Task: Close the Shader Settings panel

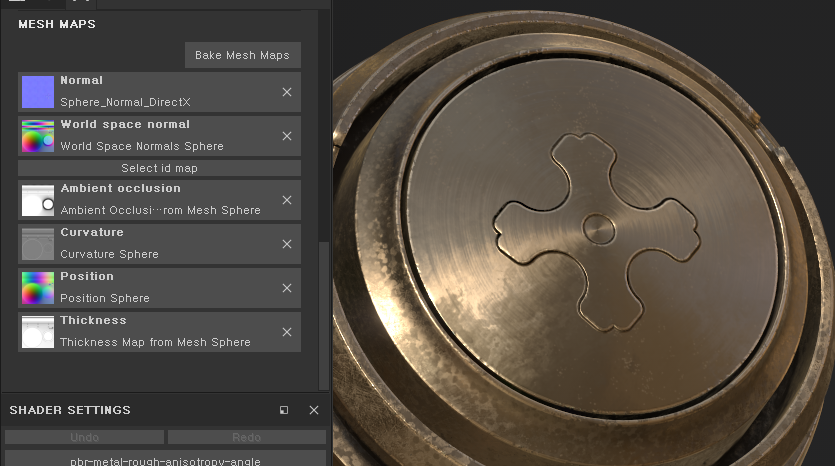Action: (314, 410)
